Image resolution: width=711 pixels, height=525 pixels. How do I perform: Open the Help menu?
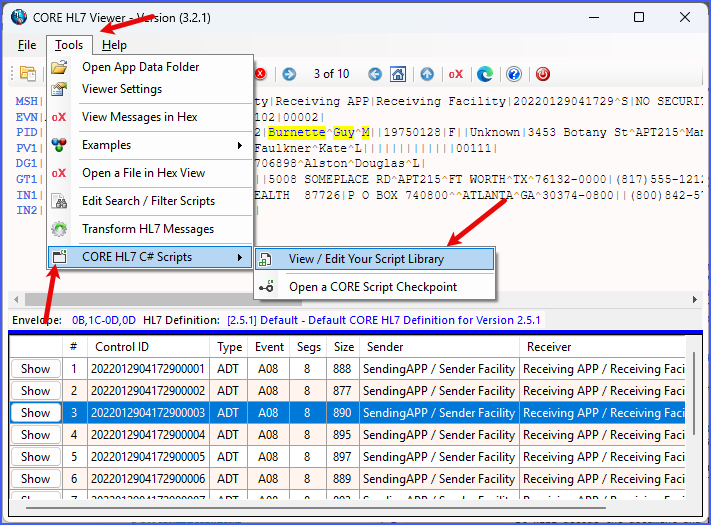tap(114, 45)
